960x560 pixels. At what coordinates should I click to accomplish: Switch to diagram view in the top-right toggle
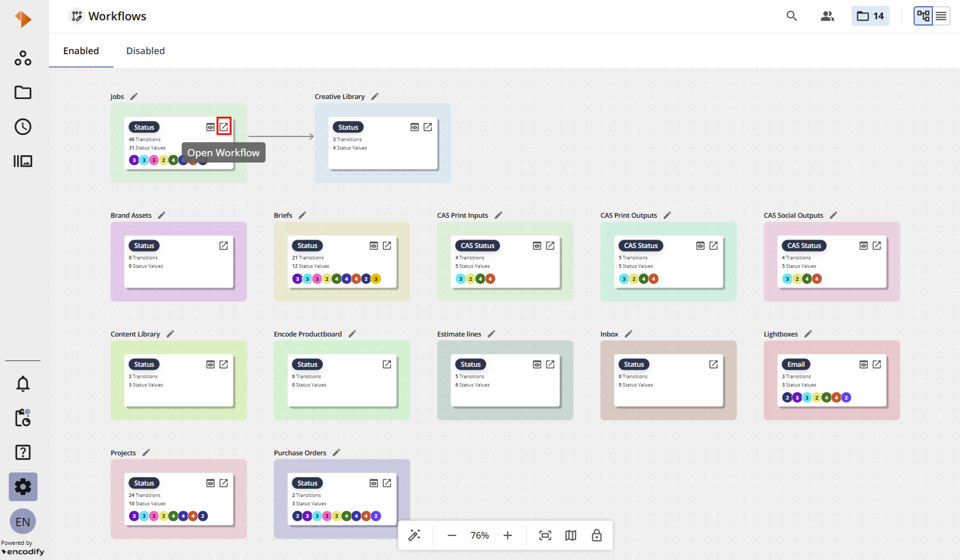point(924,16)
